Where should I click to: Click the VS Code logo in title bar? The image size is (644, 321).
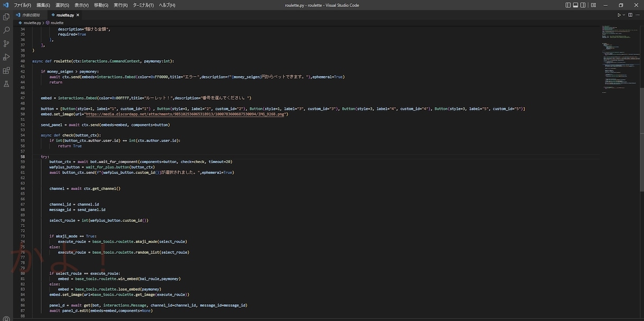point(6,5)
